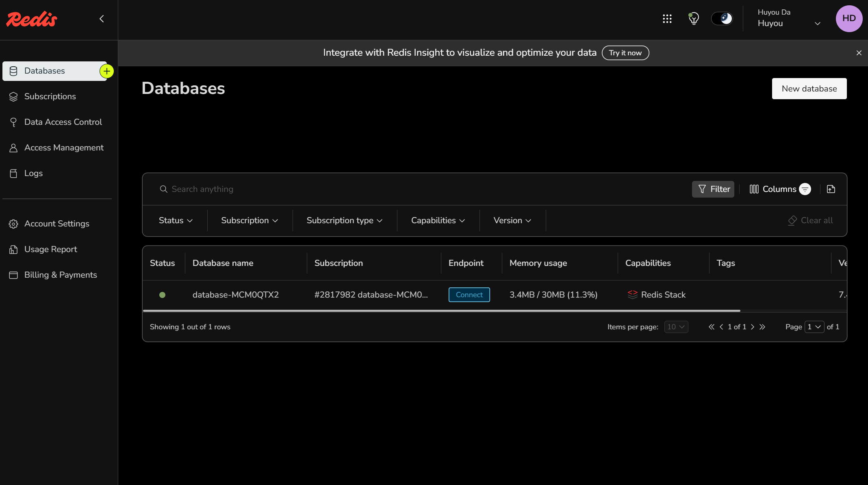Expand the Capabilities filter dropdown
Screen dimensions: 868x485
[x=438, y=220]
